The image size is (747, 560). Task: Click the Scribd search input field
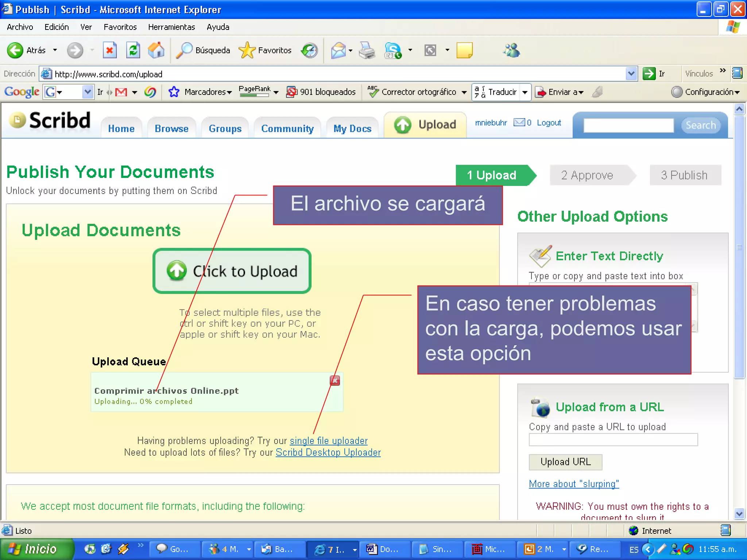click(x=628, y=125)
